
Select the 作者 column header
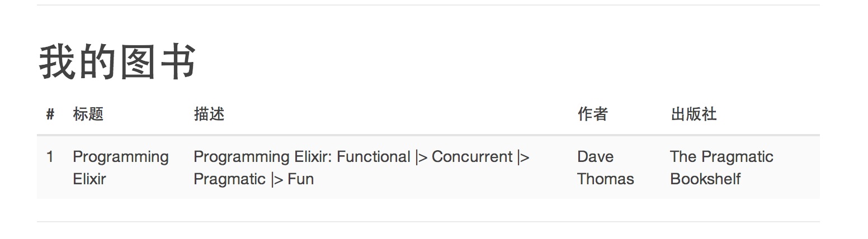pos(592,114)
